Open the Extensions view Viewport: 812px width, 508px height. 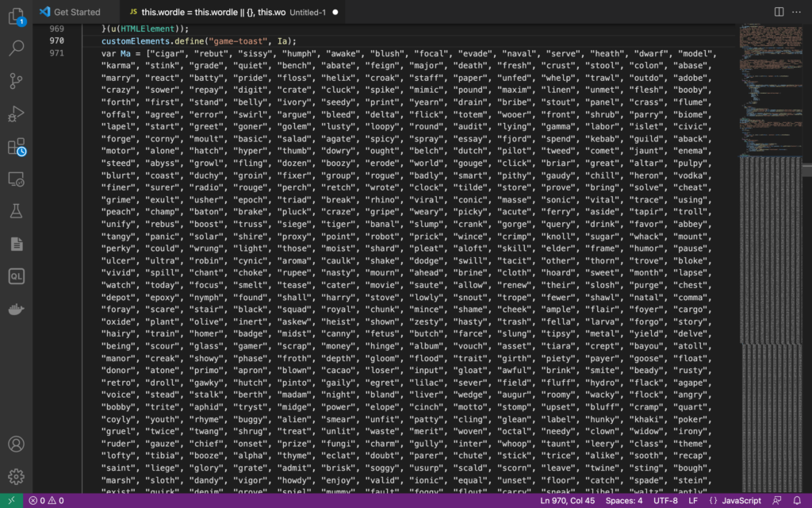click(16, 147)
